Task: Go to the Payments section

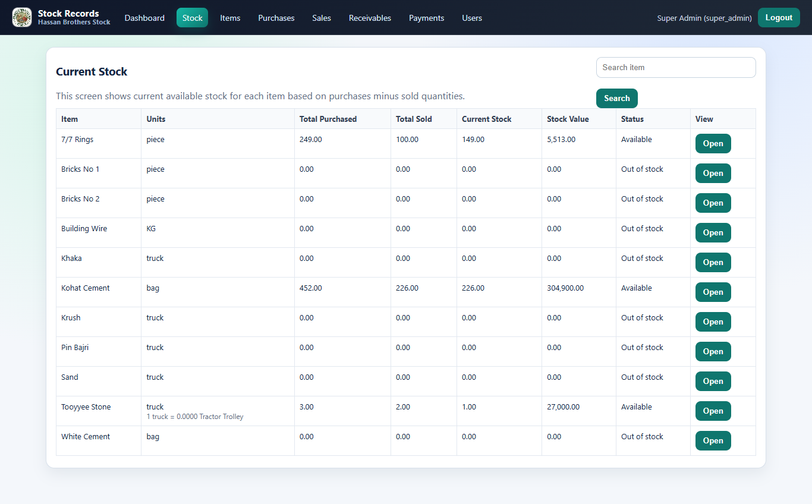Action: coord(426,18)
